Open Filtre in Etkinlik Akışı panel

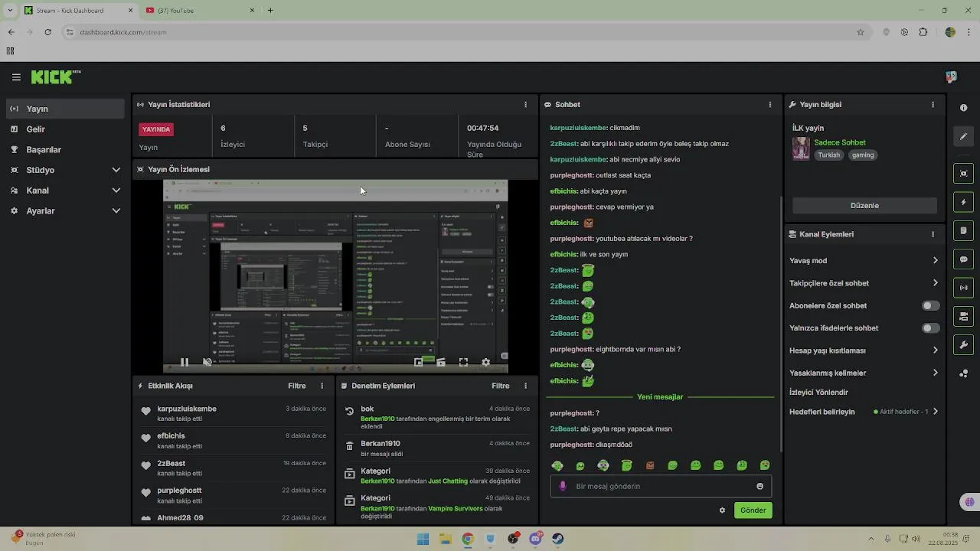pyautogui.click(x=297, y=386)
